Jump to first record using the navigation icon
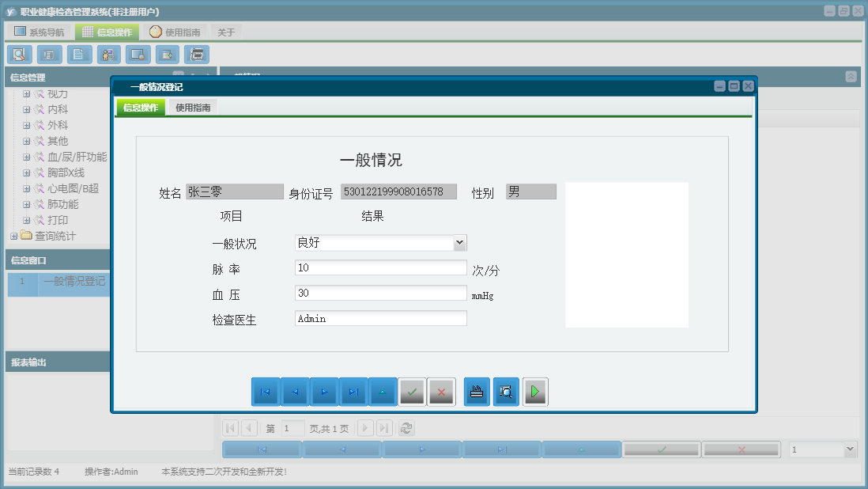Image resolution: width=868 pixels, height=489 pixels. (266, 392)
